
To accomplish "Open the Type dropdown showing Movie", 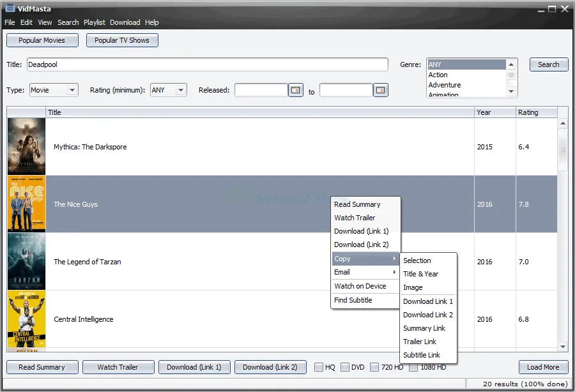I will tap(54, 90).
